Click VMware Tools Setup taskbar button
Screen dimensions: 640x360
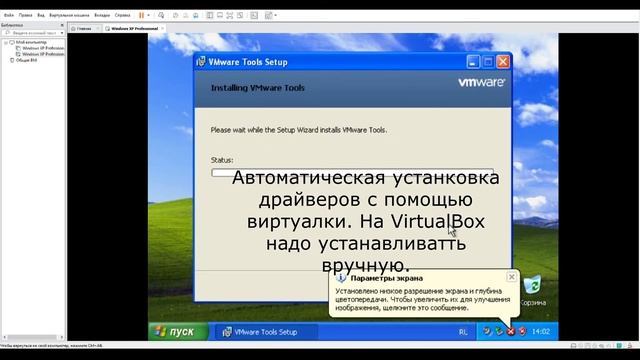[x=266, y=332]
